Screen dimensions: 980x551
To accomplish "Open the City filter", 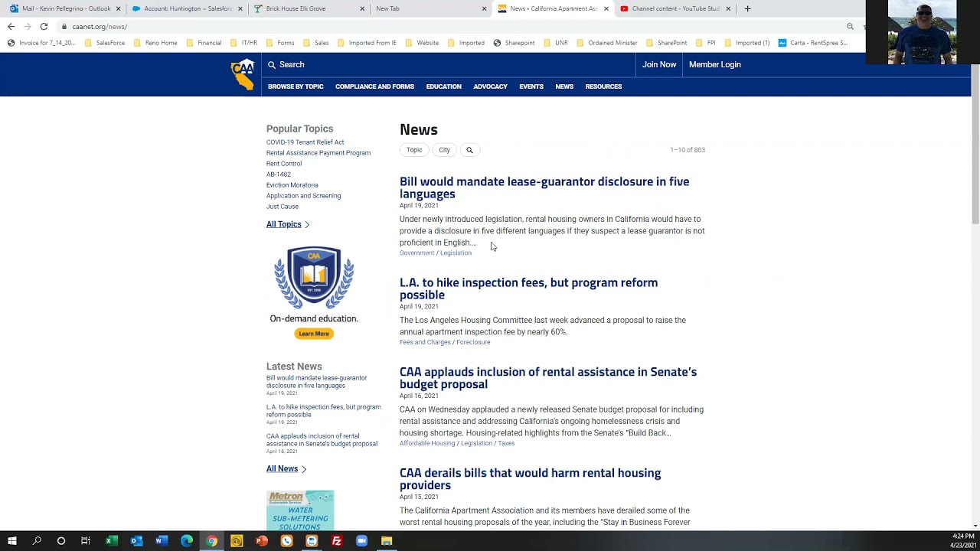I will (444, 150).
